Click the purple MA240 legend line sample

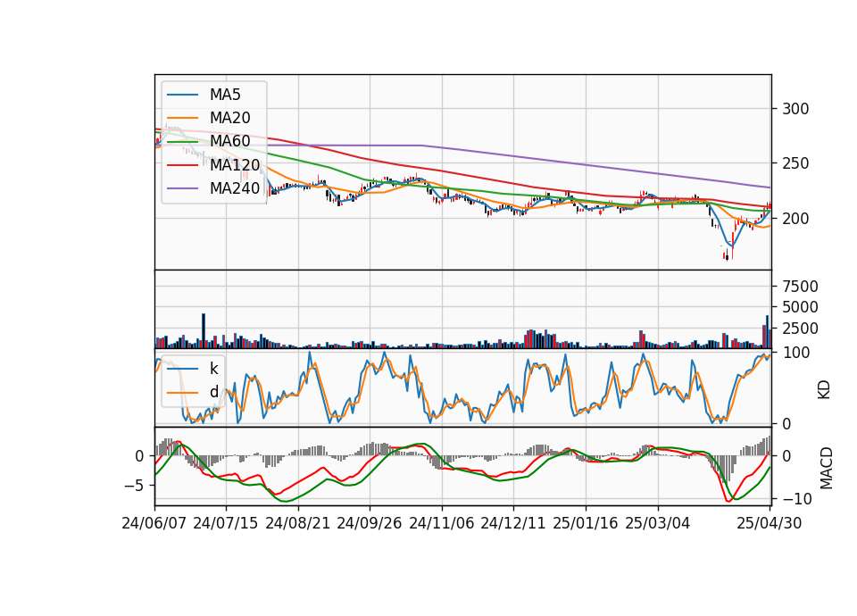(x=182, y=188)
